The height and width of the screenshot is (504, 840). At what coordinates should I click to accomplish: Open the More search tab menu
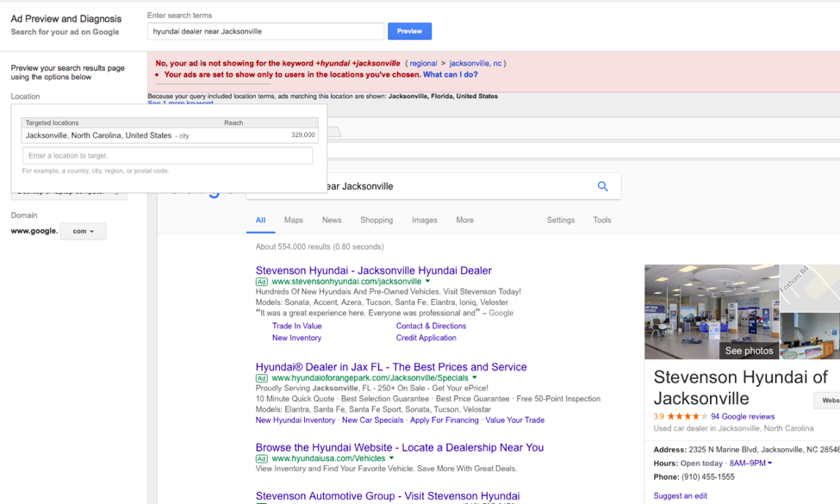click(x=464, y=221)
